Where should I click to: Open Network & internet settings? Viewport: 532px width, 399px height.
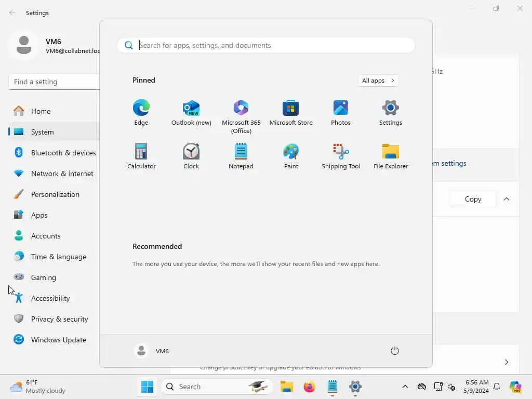tap(54, 174)
